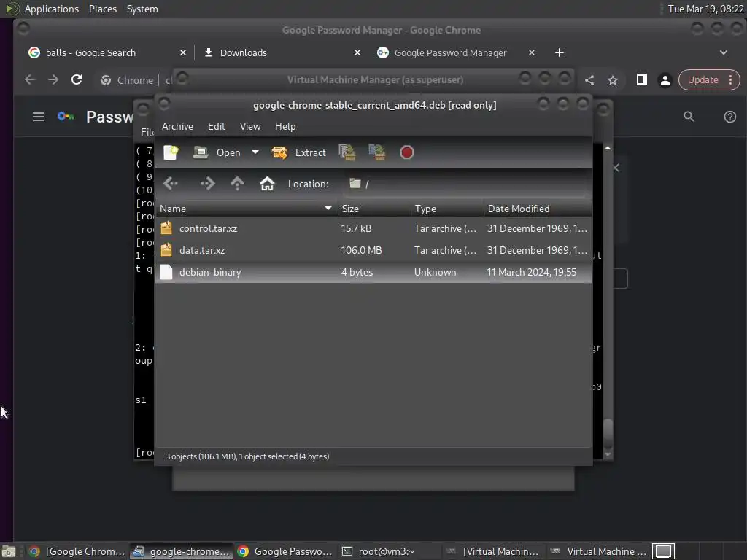The height and width of the screenshot is (560, 747).
Task: Expand the Chrome tab search chevron
Action: point(723,52)
